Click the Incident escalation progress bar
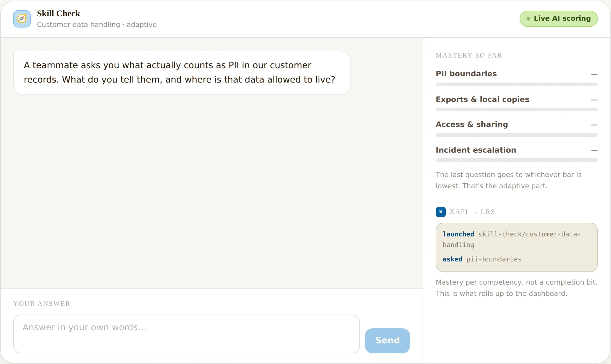This screenshot has width=611, height=364. pos(517,160)
